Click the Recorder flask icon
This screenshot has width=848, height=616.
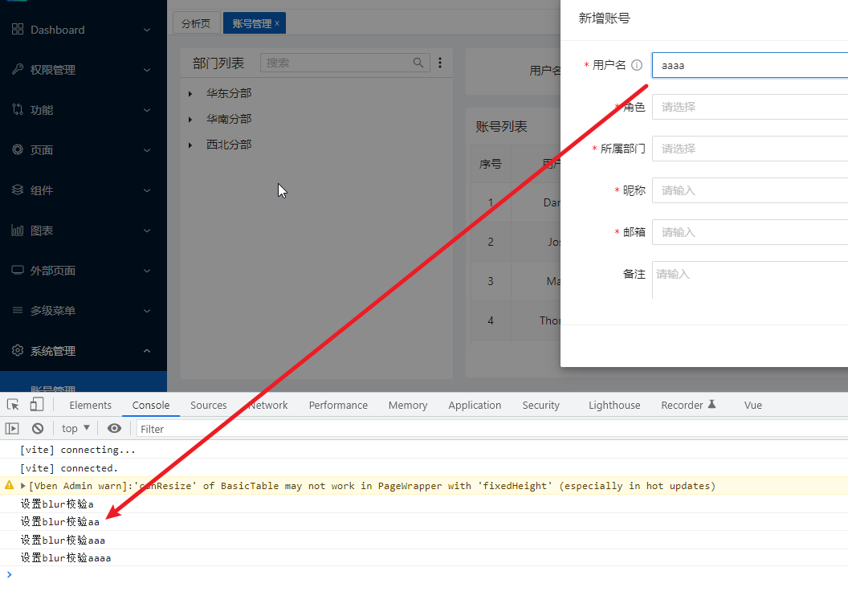coord(711,404)
